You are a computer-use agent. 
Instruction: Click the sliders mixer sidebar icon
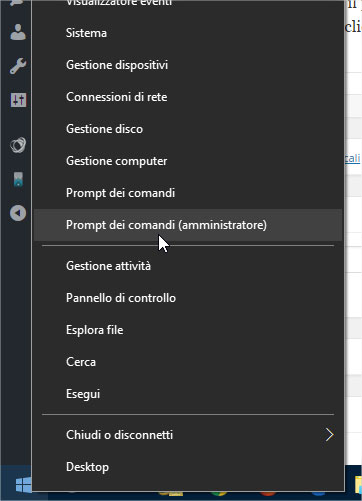[x=18, y=100]
